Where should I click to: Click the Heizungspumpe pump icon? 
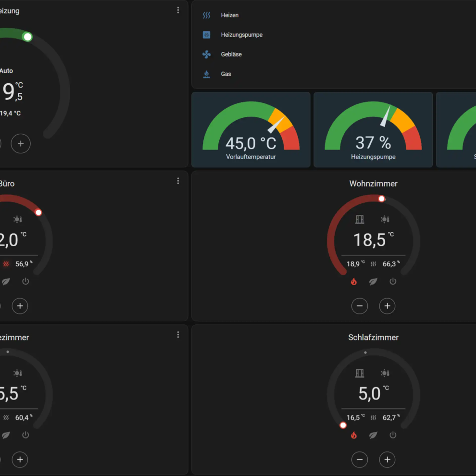point(206,35)
